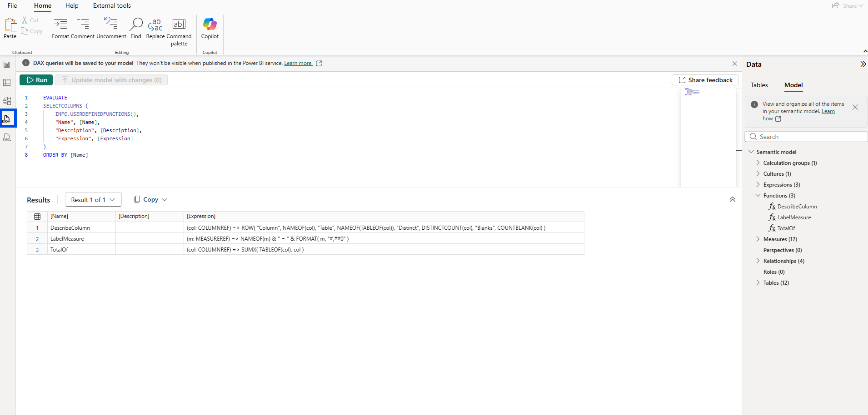Click the Cut command in the ribbon
The image size is (868, 415).
[x=30, y=20]
